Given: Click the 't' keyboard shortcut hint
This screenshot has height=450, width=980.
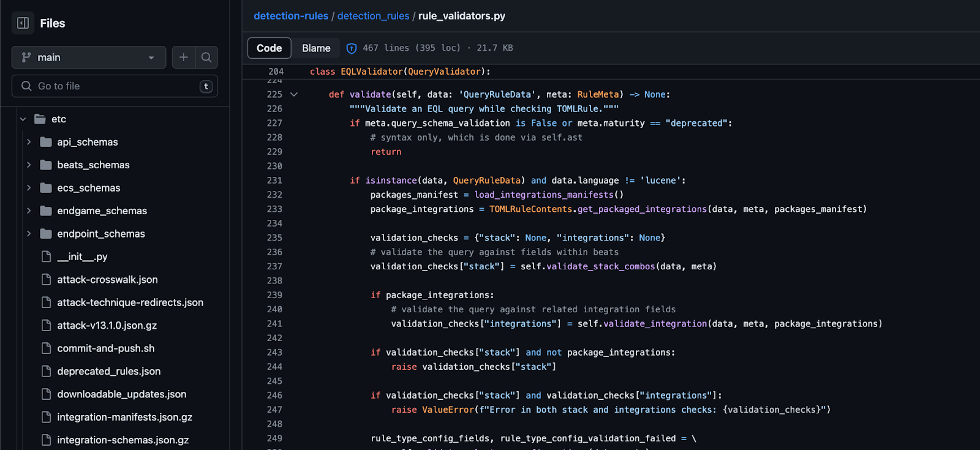Looking at the screenshot, I should click(206, 86).
